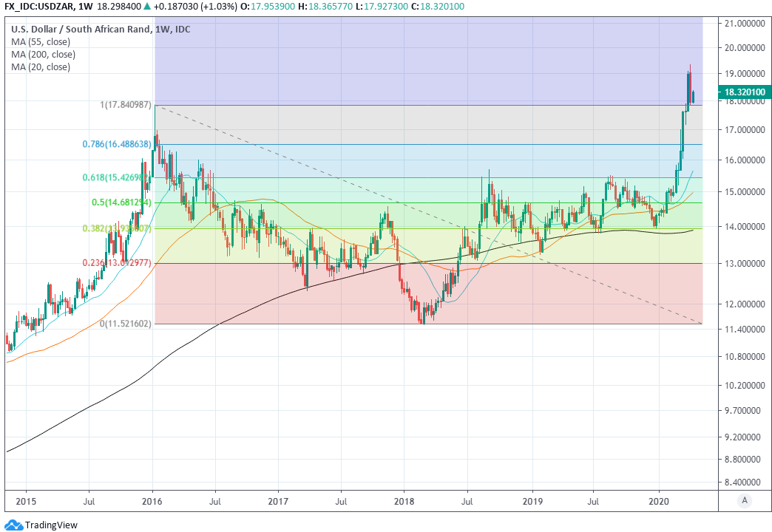Screen dimensions: 772x532
Task: Select the 0.236 Fibonacci level label
Action: click(115, 263)
